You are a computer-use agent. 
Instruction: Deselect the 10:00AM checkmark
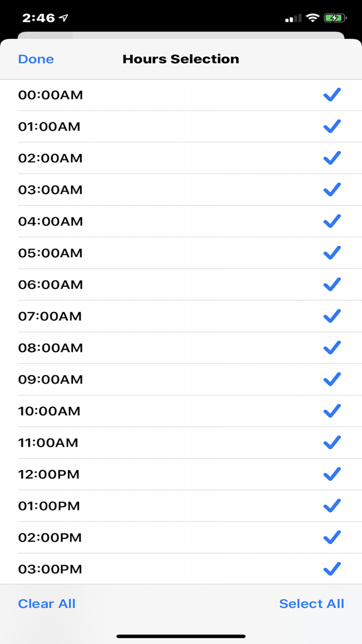[331, 411]
